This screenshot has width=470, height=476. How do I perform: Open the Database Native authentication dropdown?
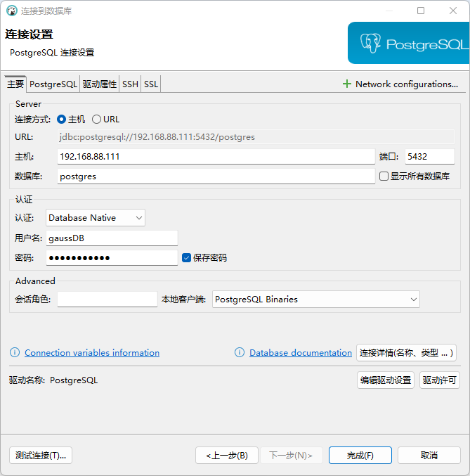click(96, 218)
